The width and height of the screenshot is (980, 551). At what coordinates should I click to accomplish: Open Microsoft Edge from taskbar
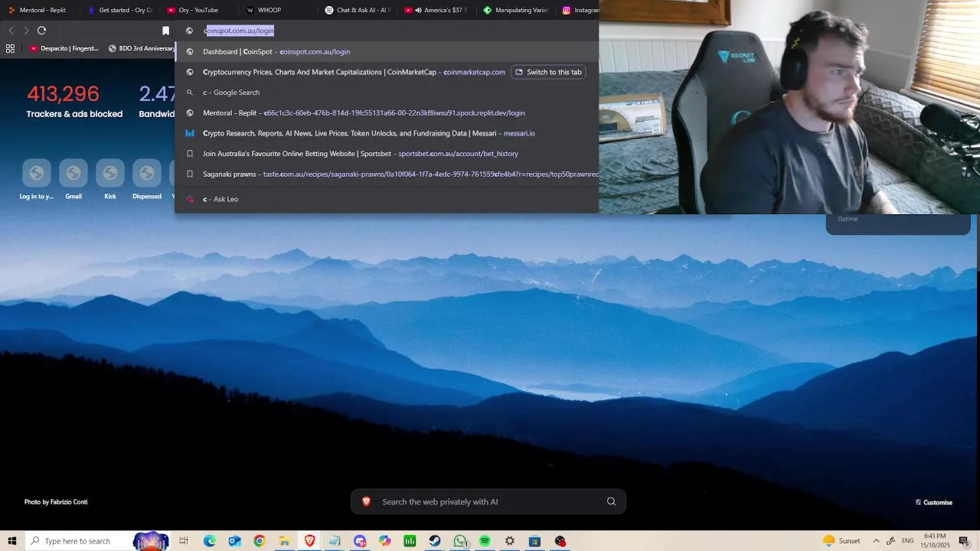point(210,541)
